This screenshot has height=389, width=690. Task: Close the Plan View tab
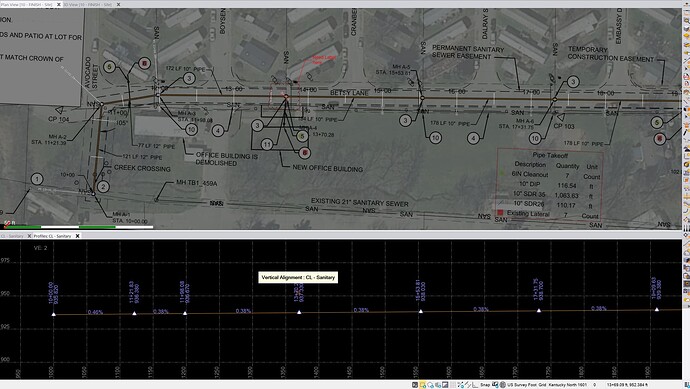[59, 4]
